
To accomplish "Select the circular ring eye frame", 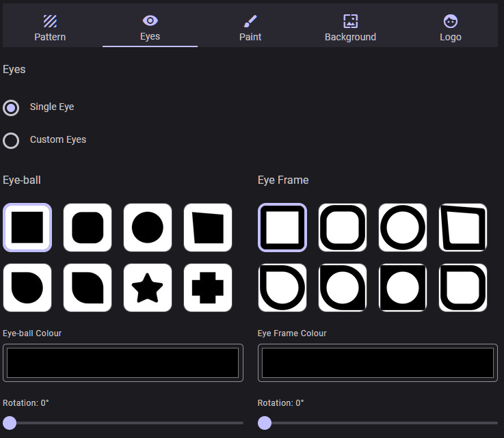I will pos(402,228).
